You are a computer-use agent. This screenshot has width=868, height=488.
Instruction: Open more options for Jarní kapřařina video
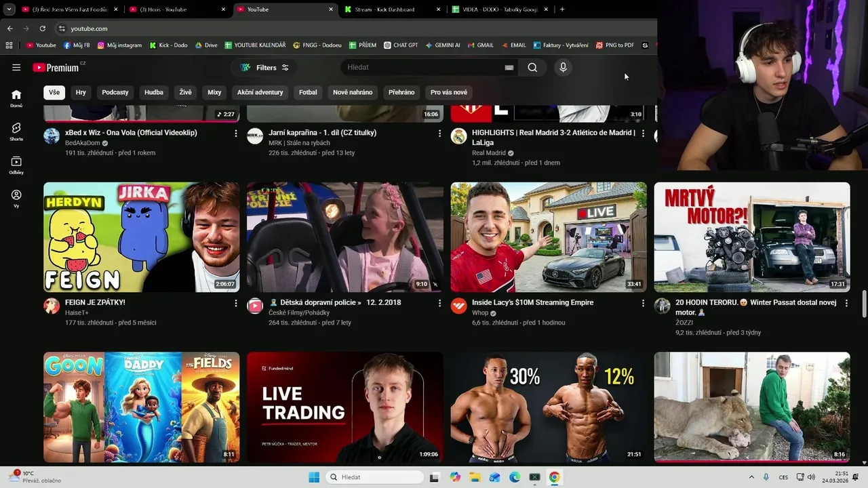(x=439, y=134)
